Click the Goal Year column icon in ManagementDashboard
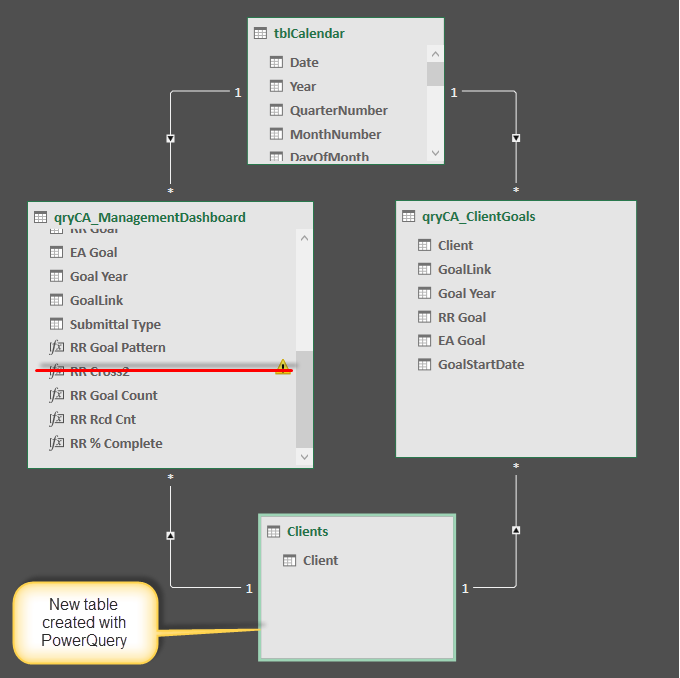The image size is (680, 678). (56, 276)
